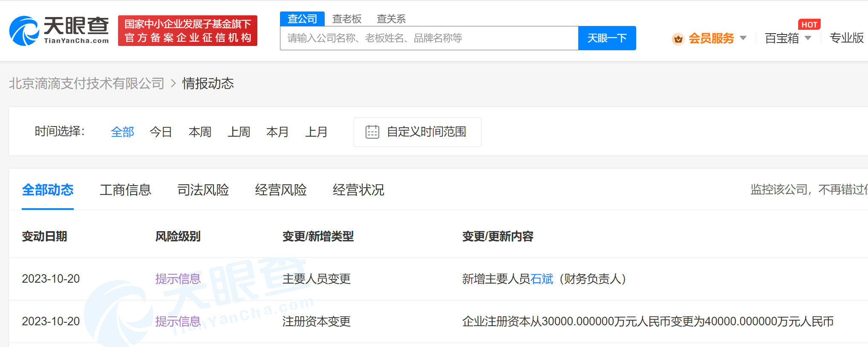Go to 北京滴滴支付技术有限公司 breadcrumb

(x=87, y=83)
